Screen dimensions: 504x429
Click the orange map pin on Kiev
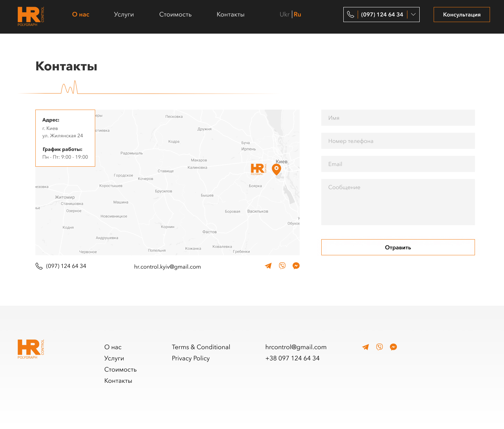click(276, 169)
